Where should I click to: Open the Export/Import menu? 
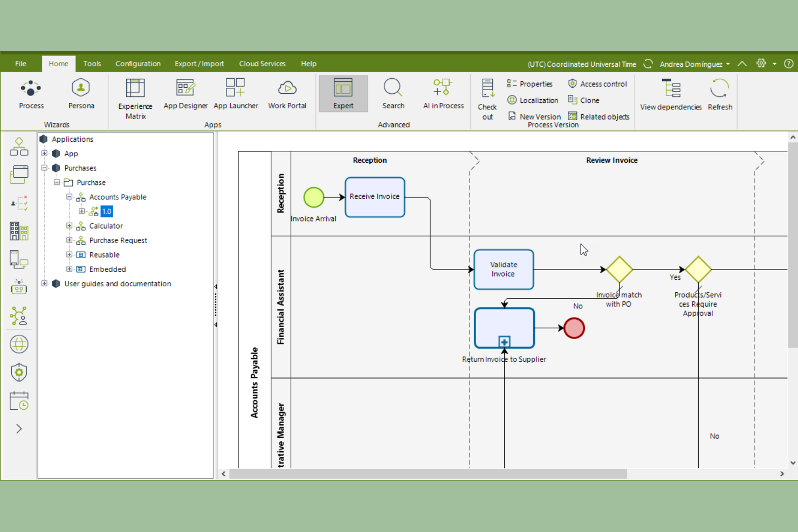coord(199,64)
